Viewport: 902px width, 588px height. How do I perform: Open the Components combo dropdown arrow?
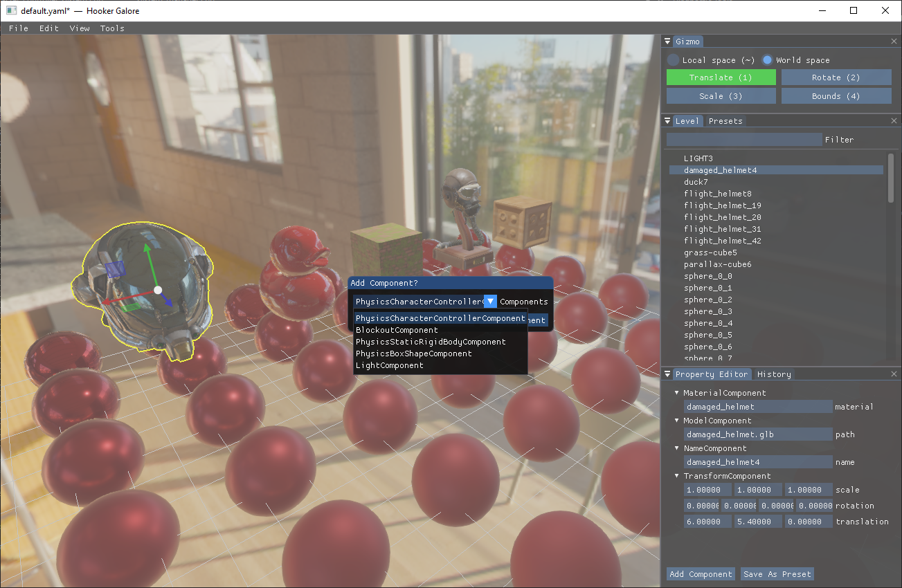point(490,302)
